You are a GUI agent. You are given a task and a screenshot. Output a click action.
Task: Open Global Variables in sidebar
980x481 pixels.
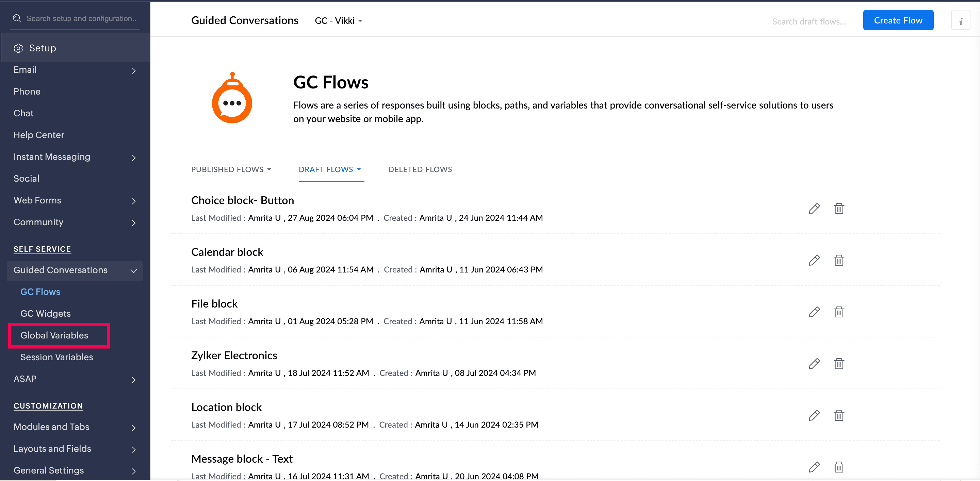coord(54,335)
